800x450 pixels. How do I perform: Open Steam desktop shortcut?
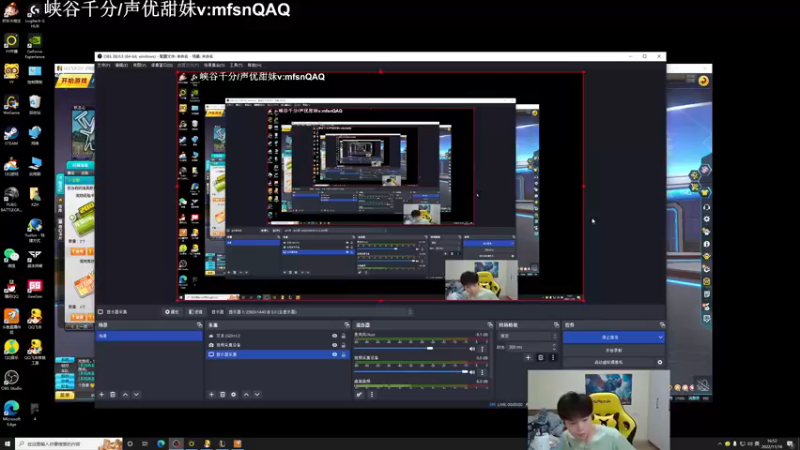[11, 136]
